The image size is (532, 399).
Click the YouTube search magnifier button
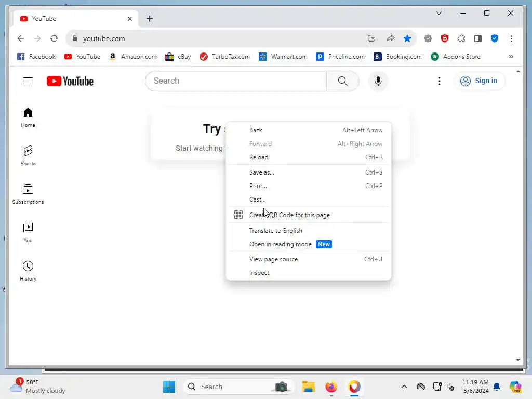click(x=343, y=81)
